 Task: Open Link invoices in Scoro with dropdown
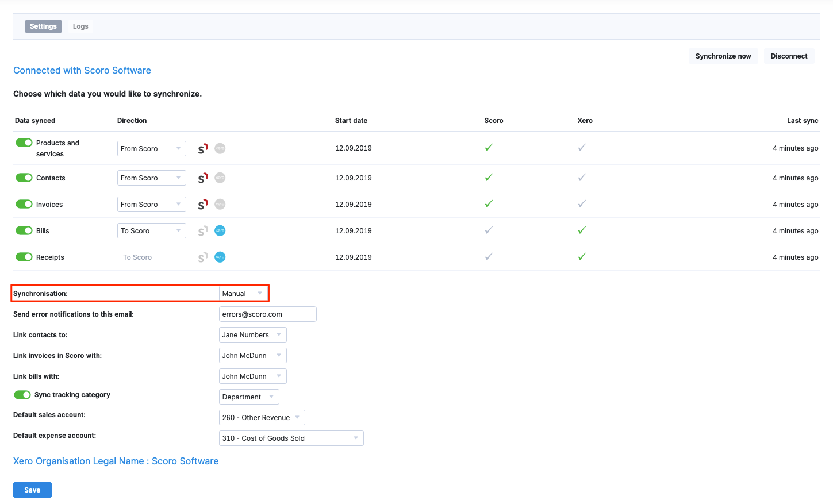(x=253, y=356)
